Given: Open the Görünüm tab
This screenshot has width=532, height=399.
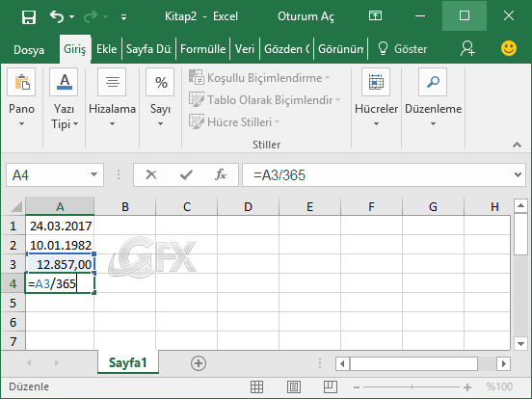Looking at the screenshot, I should coord(340,49).
